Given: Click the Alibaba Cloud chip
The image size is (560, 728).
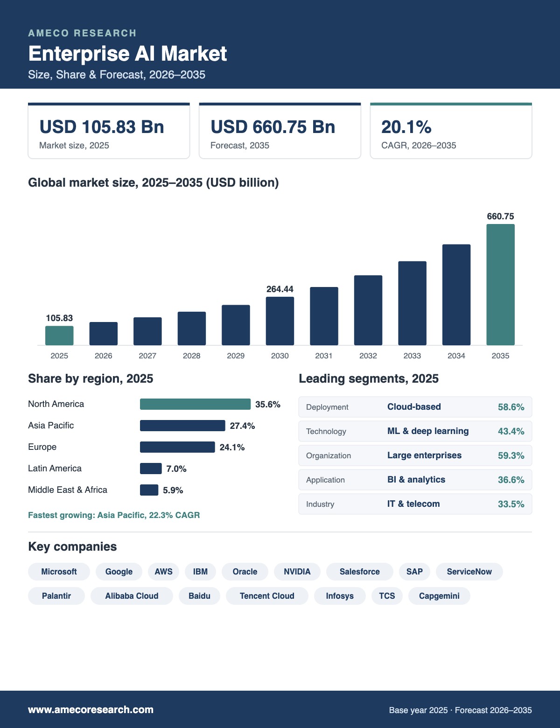Looking at the screenshot, I should (x=132, y=596).
